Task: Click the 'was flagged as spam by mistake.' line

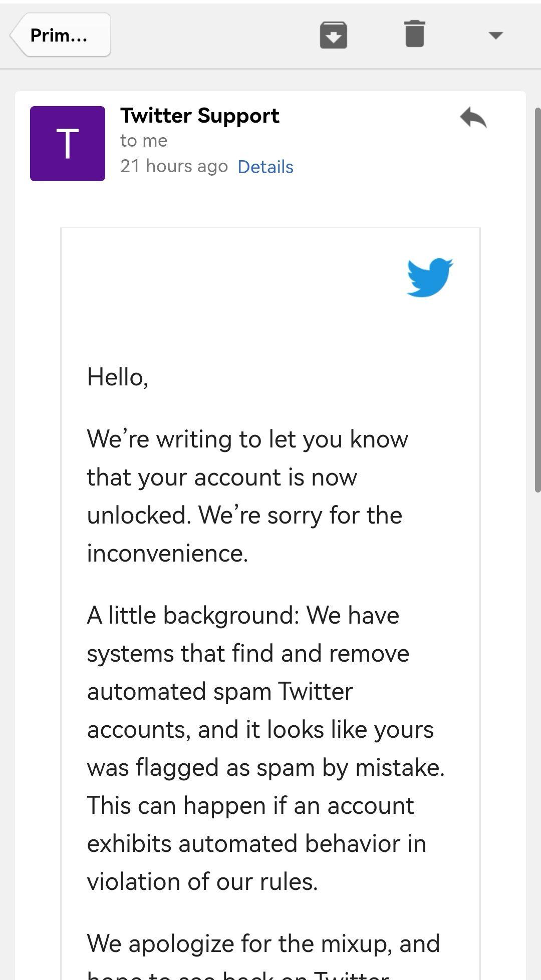Action: 266,767
